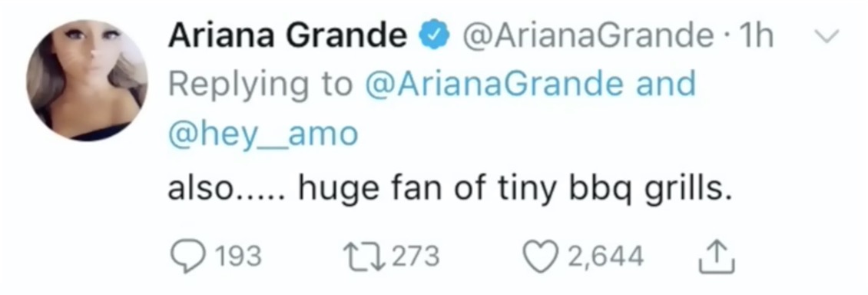
Task: Like the tweet with the heart icon
Action: pos(540,257)
